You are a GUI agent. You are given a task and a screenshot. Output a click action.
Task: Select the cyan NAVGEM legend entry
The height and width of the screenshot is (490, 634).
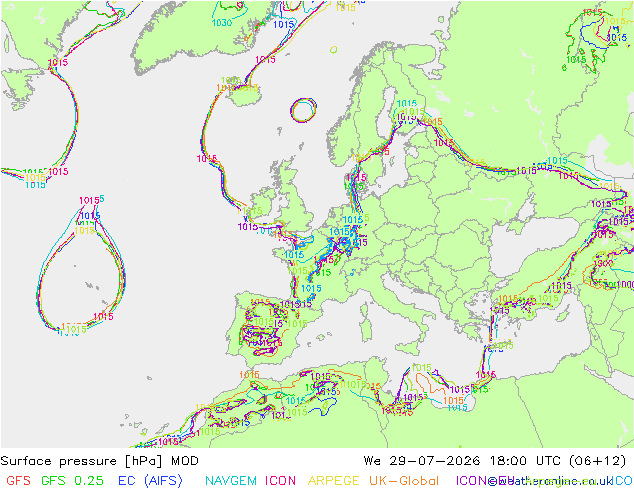pyautogui.click(x=231, y=480)
